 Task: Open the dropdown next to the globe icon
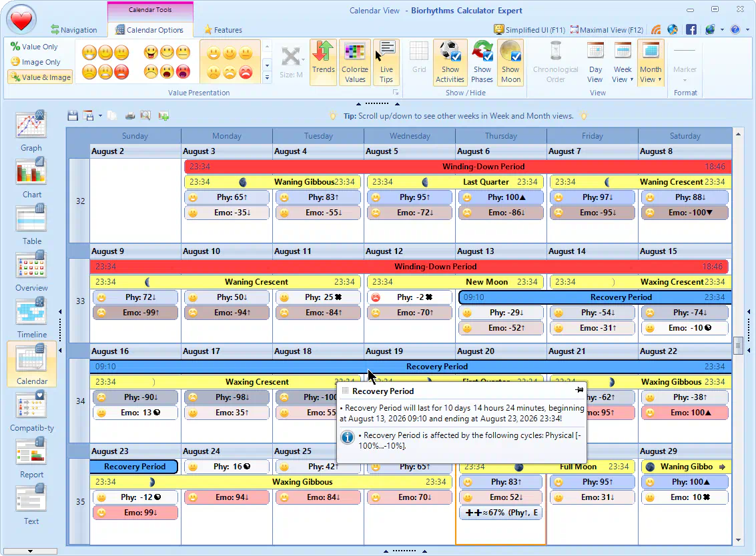(722, 29)
